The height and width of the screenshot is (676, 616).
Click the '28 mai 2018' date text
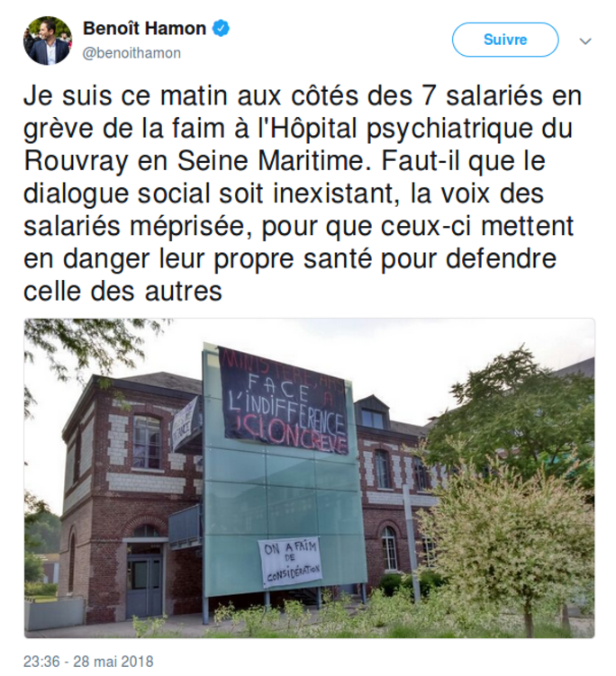click(x=113, y=662)
